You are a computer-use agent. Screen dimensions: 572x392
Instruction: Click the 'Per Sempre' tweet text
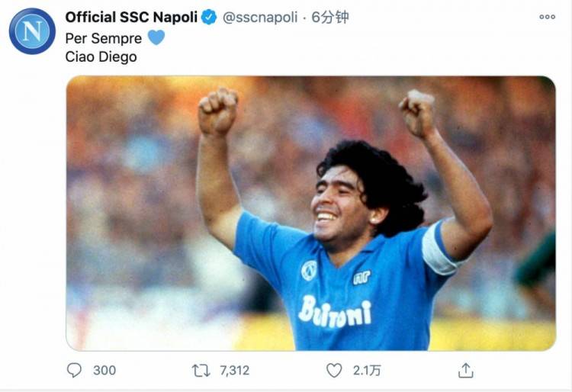104,38
